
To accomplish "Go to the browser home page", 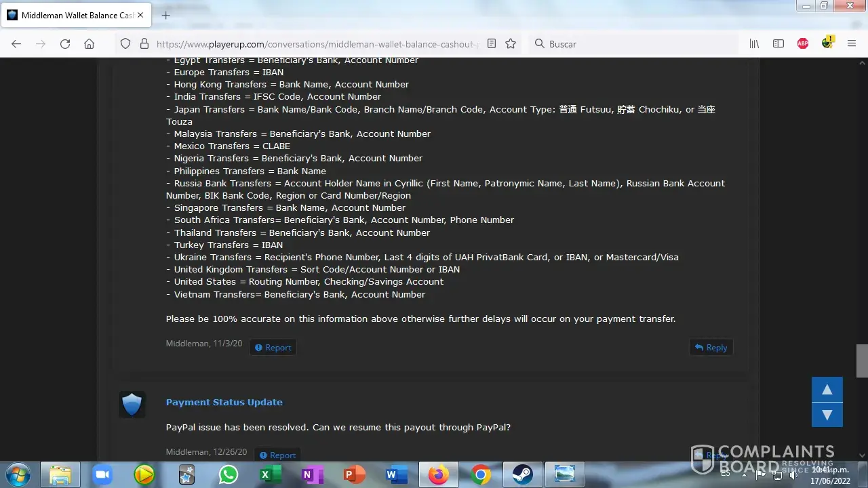I will [x=89, y=43].
